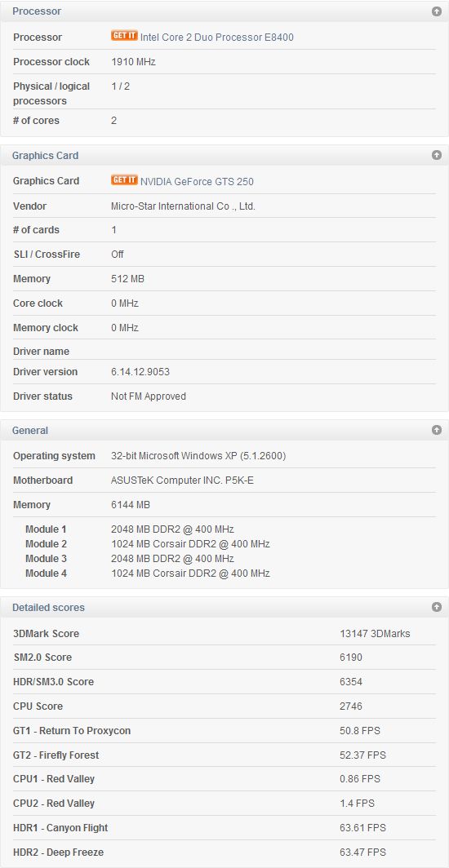Click the Micro-Star International vendor value

pyautogui.click(x=183, y=206)
